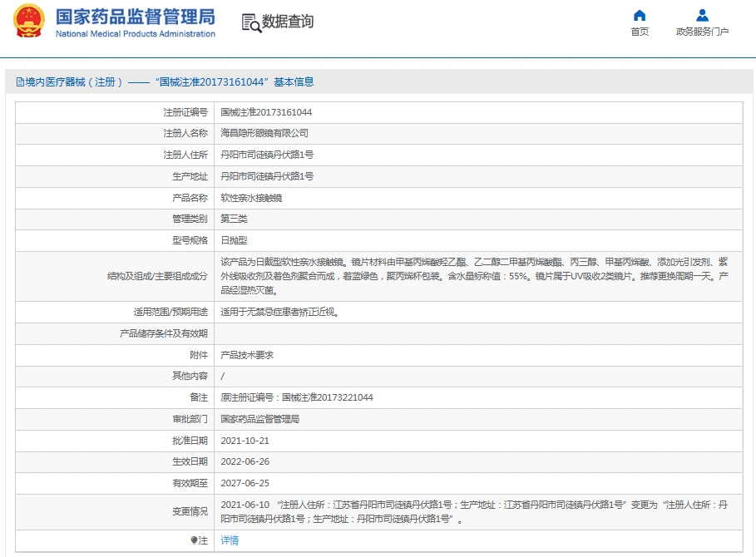Select the 产品技术要求 attachment value
The width and height of the screenshot is (756, 557).
(x=247, y=355)
